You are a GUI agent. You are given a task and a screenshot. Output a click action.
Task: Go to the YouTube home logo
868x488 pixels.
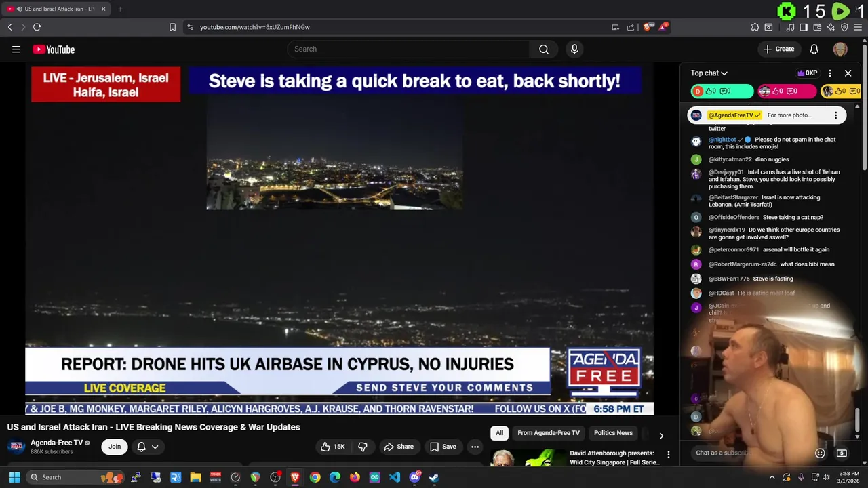(54, 49)
